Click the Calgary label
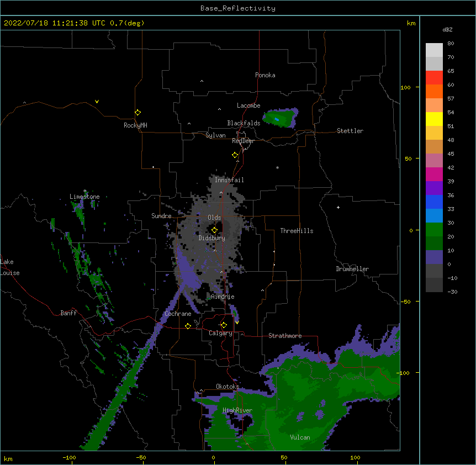The image size is (476, 465). (x=220, y=333)
